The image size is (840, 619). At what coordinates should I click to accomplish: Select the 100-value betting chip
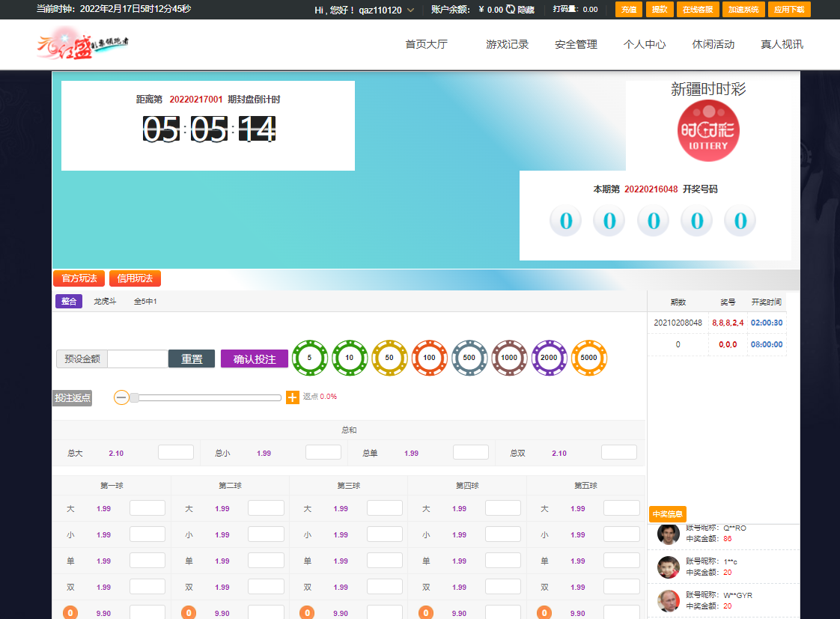pyautogui.click(x=430, y=358)
